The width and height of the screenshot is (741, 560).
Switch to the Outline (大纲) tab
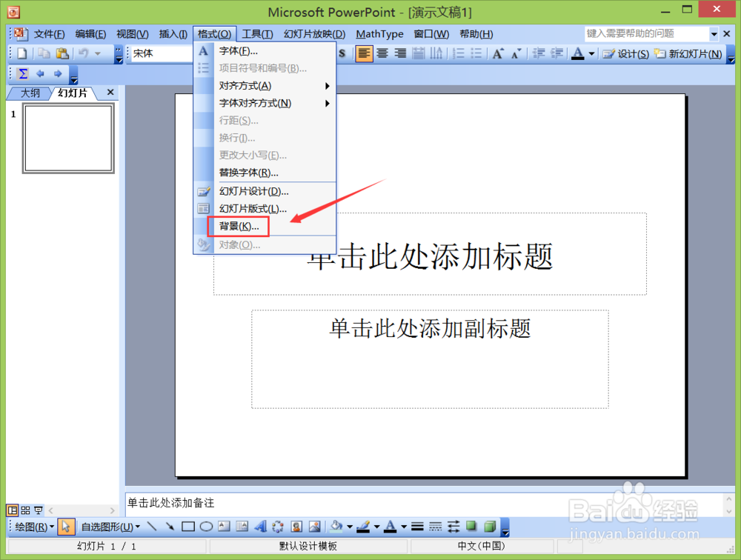coord(30,93)
